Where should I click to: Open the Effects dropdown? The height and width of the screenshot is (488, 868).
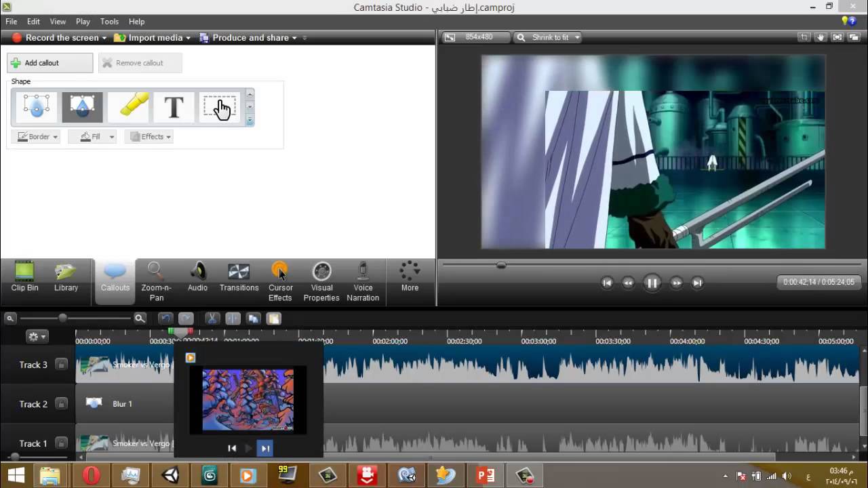coord(149,137)
